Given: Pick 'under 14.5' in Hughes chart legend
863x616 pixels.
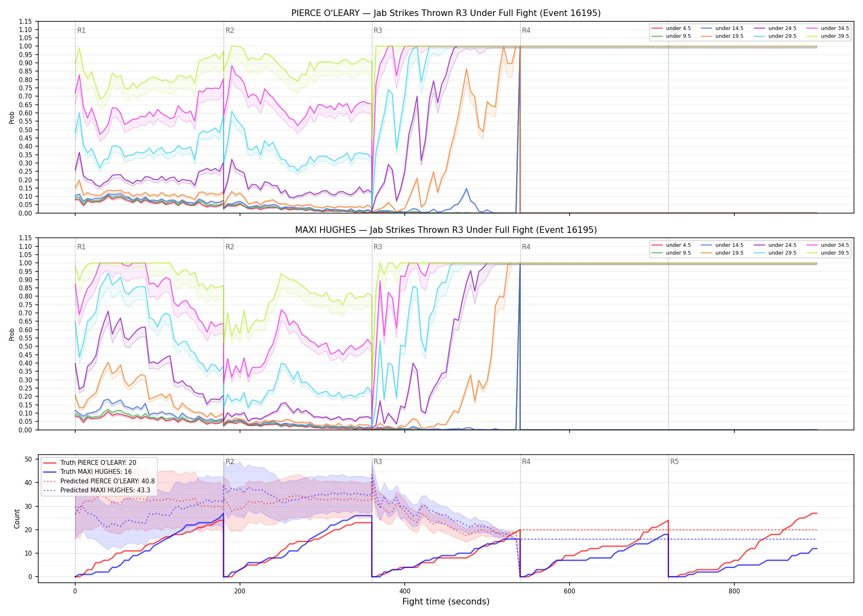Looking at the screenshot, I should coord(722,245).
